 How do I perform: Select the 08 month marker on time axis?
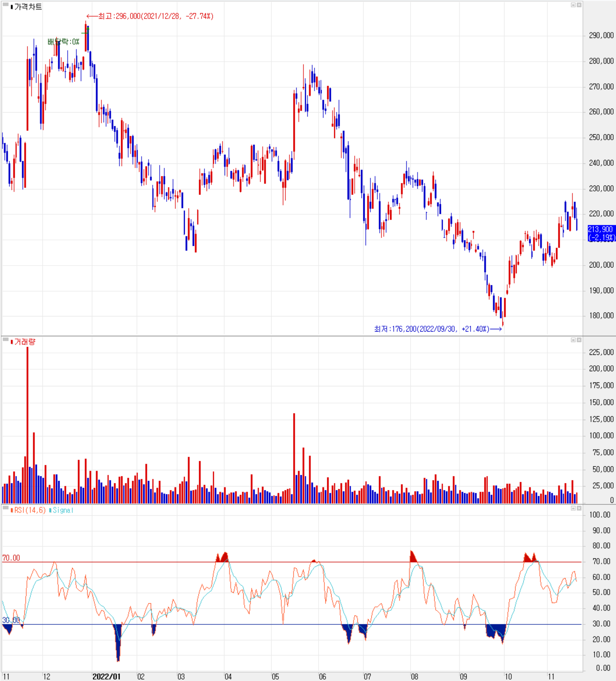pos(415,676)
